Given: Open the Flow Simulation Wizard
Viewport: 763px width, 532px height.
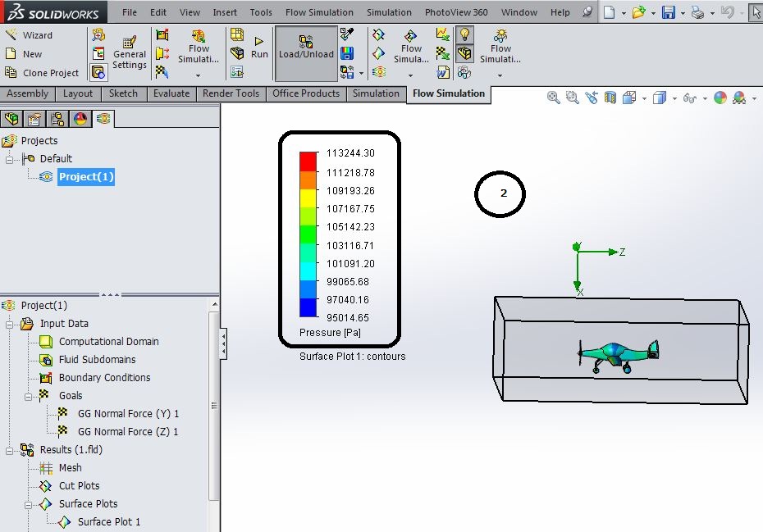Looking at the screenshot, I should coord(28,35).
